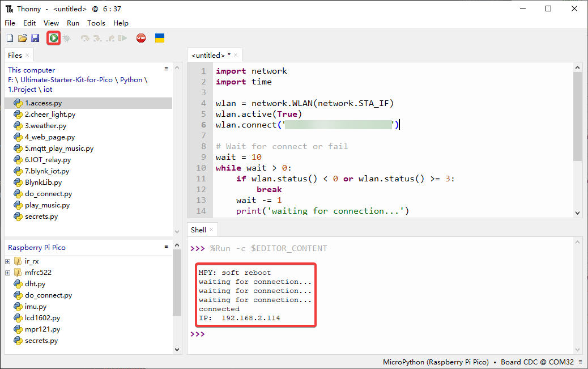Screen dimensions: 588x369
Task: Open backend selector menu in status bar
Action: pos(581,362)
